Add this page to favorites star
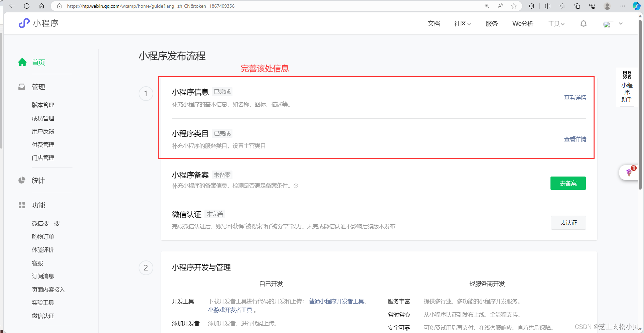The image size is (644, 333). click(x=514, y=6)
